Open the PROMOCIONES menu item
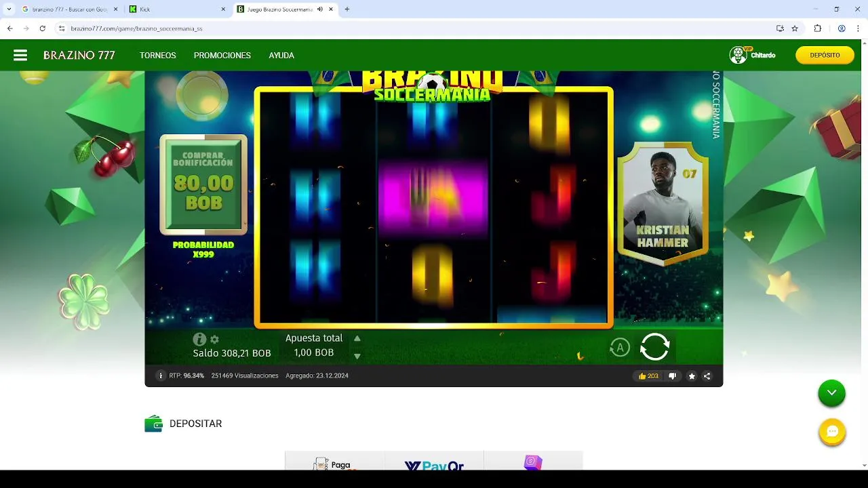868x488 pixels. click(x=222, y=56)
